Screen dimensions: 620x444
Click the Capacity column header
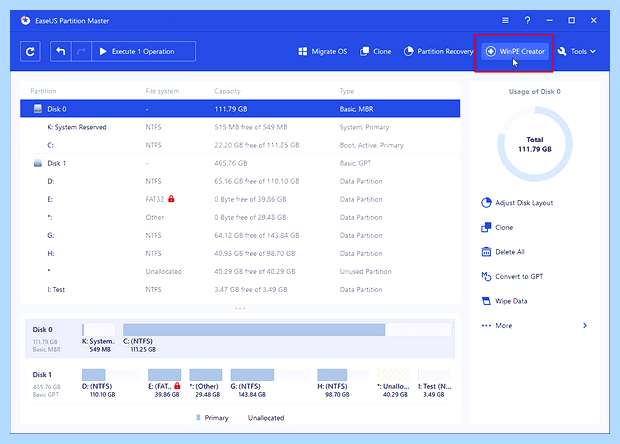pyautogui.click(x=227, y=91)
